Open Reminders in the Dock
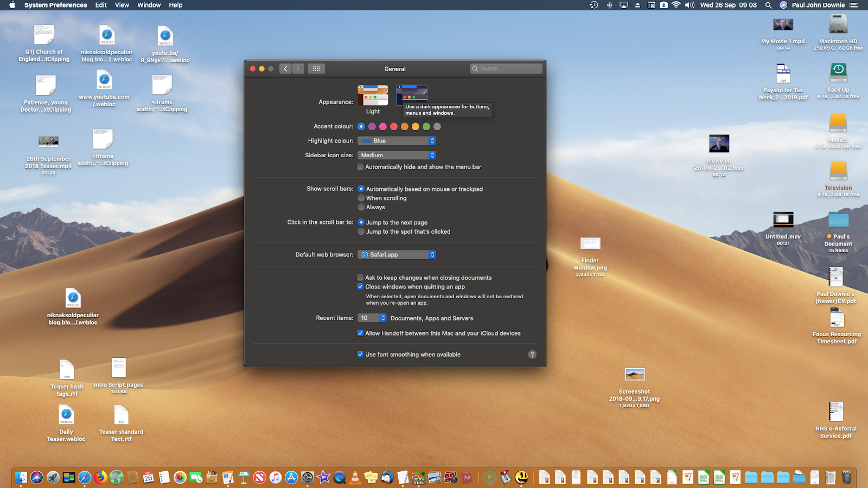Screen dimensions: 868x488 click(x=164, y=477)
